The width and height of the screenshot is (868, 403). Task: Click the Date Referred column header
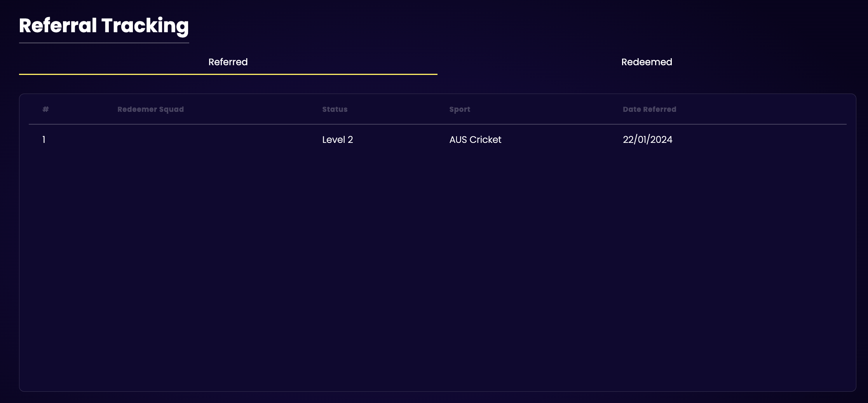tap(649, 109)
